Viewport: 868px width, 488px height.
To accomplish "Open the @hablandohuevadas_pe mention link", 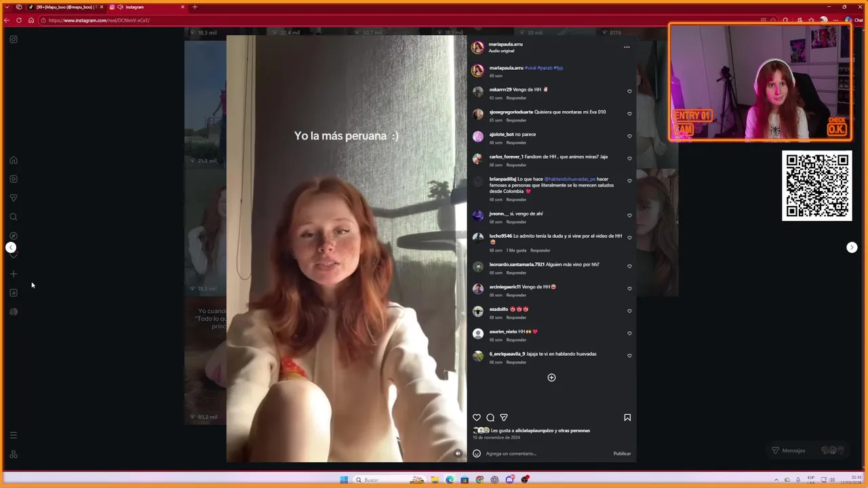I will click(570, 179).
